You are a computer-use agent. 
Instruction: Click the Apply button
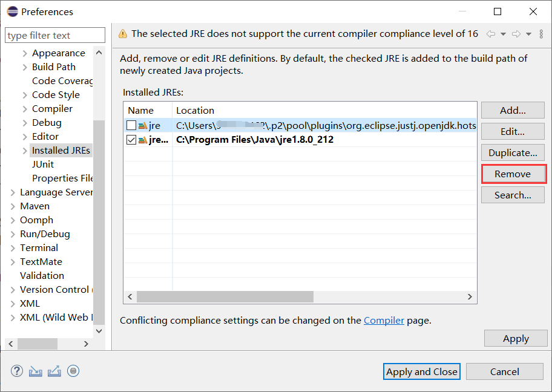pyautogui.click(x=516, y=338)
